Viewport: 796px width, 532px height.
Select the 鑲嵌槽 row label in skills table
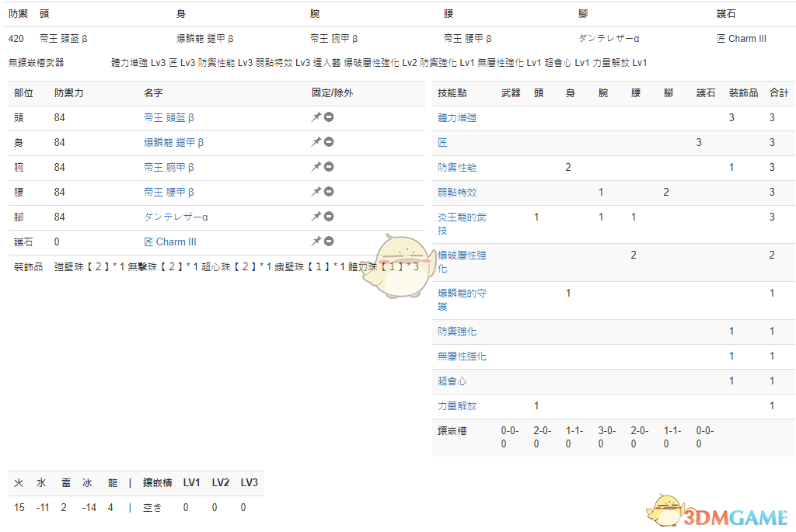[452, 430]
